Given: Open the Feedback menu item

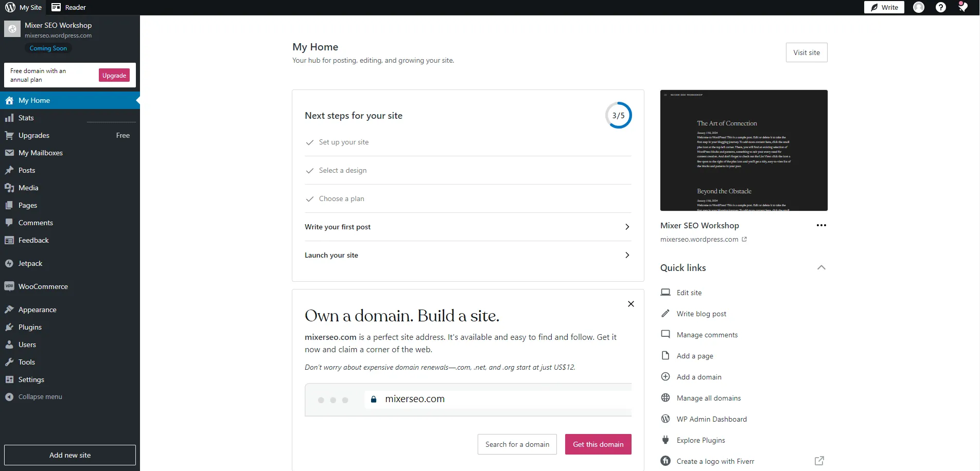Looking at the screenshot, I should (70, 240).
